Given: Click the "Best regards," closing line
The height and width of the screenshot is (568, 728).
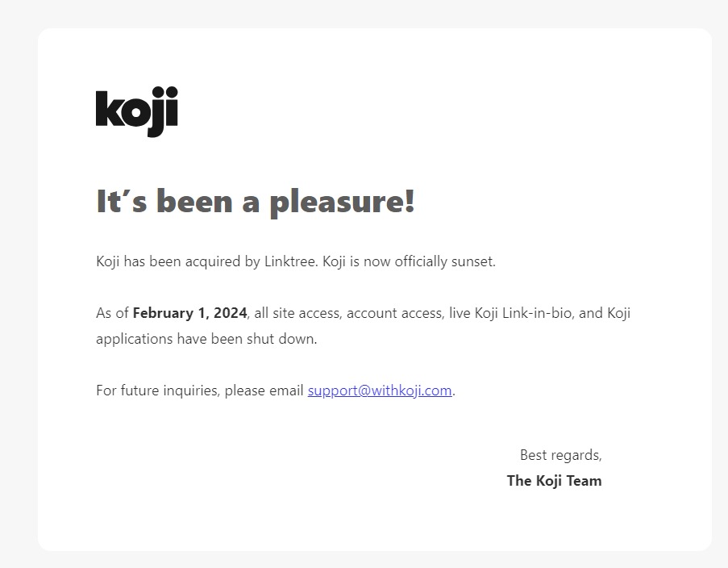Looking at the screenshot, I should [x=561, y=455].
